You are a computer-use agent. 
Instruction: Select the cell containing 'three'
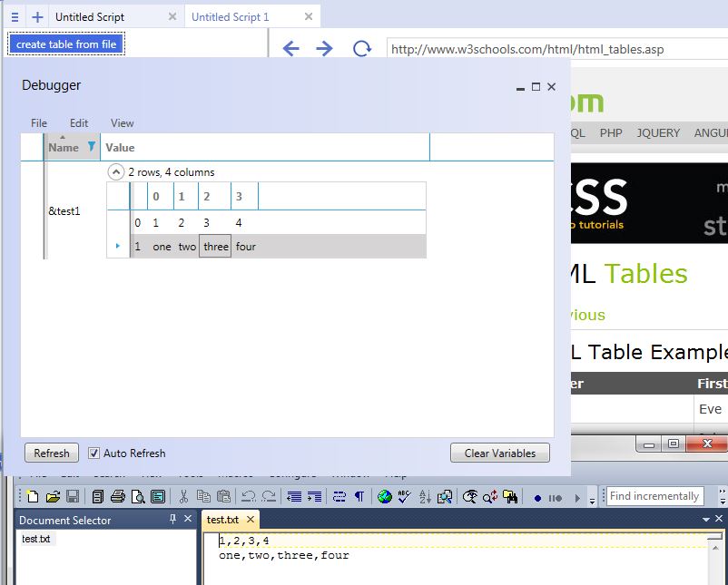(215, 247)
